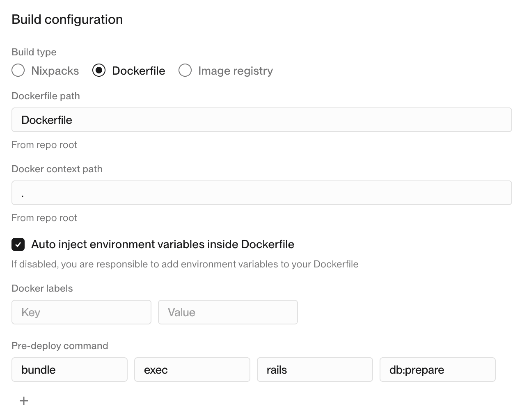Click the Docker labels Value input
The height and width of the screenshot is (420, 522).
(228, 312)
